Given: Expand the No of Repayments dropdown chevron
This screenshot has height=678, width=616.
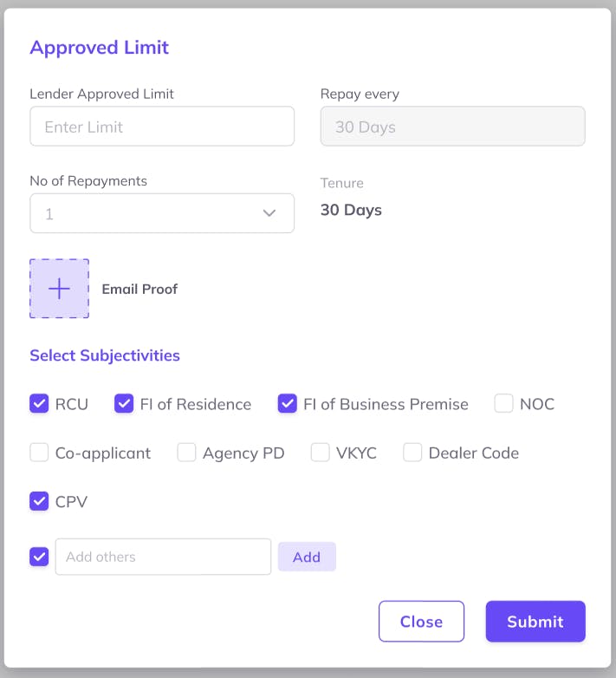Looking at the screenshot, I should pos(269,213).
